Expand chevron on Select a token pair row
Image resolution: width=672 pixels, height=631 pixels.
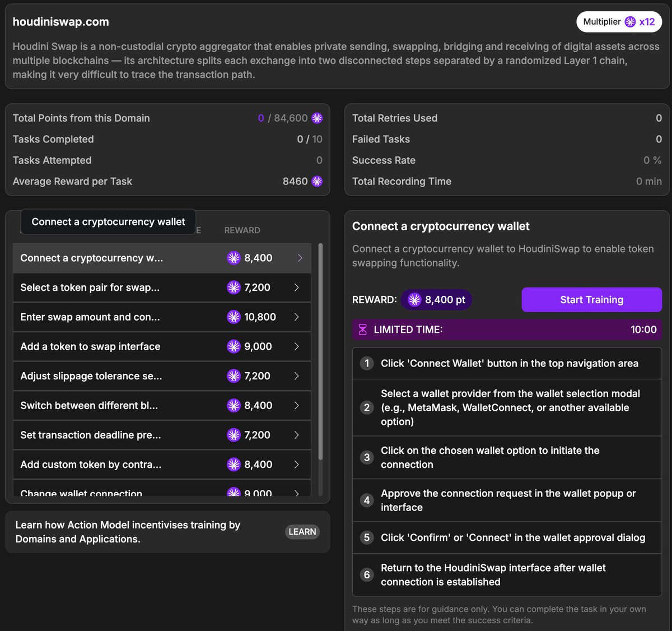297,287
